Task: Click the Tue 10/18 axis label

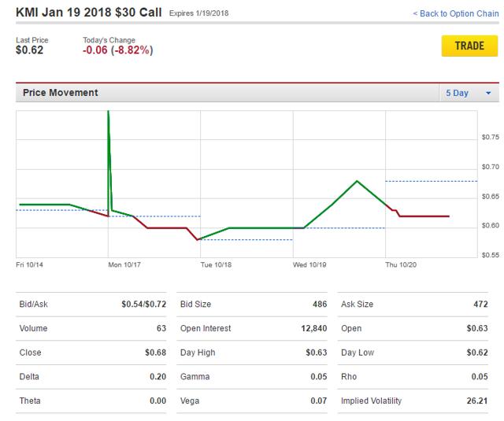Action: point(216,264)
